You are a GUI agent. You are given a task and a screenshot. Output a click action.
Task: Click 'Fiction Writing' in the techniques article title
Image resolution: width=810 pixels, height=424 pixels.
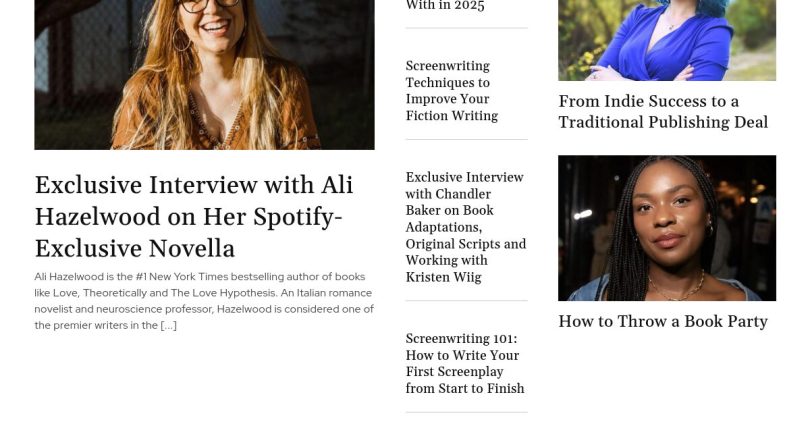click(x=451, y=116)
